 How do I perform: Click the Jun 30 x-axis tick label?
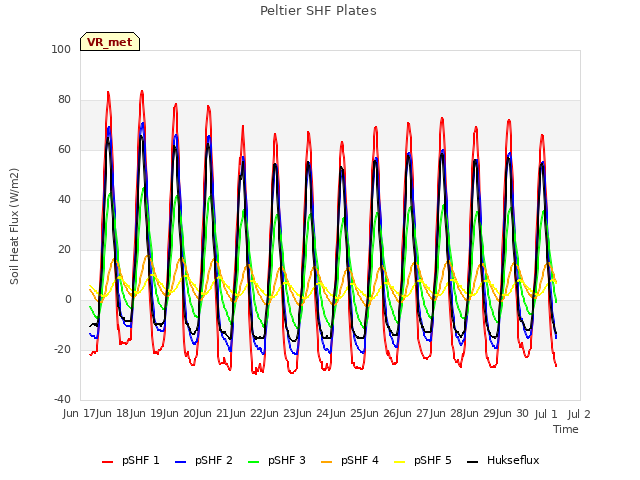coord(514,413)
